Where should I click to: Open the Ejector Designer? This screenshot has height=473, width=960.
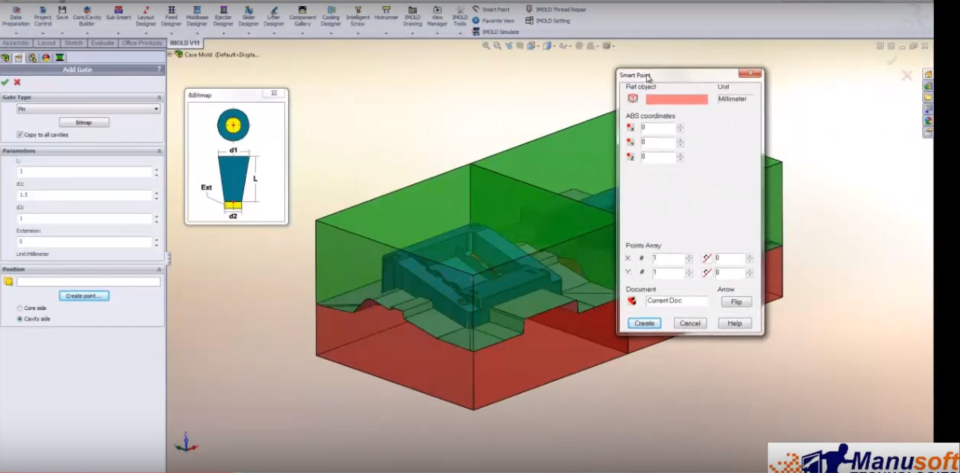click(x=223, y=17)
